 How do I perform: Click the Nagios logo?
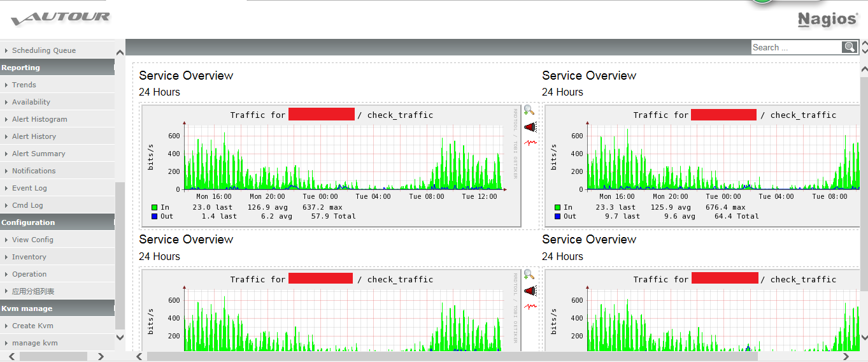click(x=827, y=20)
